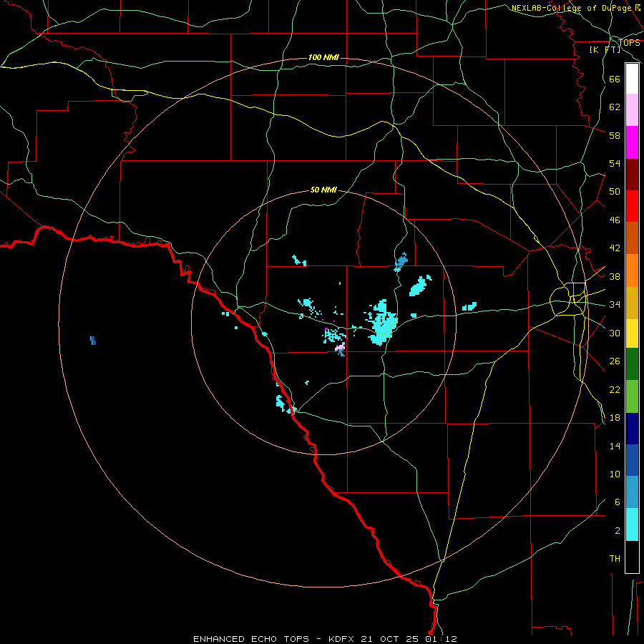
Task: Click the white 66 kft color swatch
Action: pyautogui.click(x=632, y=79)
